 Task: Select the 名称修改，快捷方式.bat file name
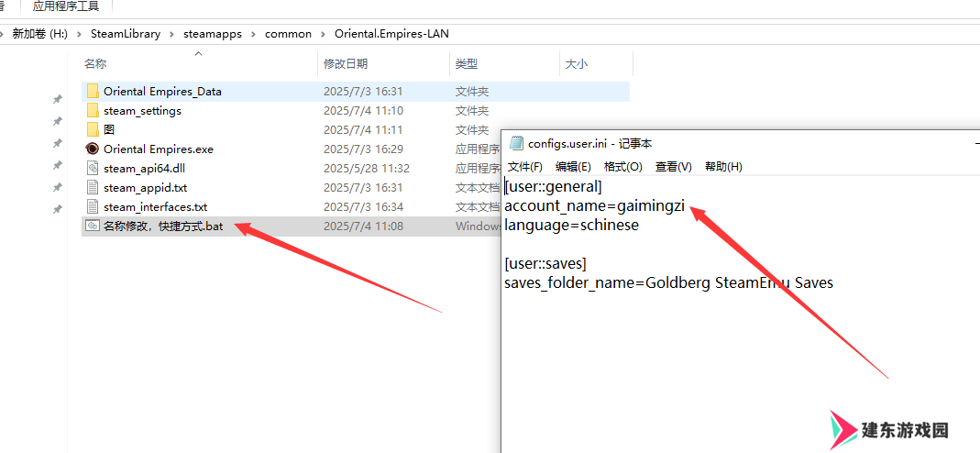pyautogui.click(x=163, y=226)
